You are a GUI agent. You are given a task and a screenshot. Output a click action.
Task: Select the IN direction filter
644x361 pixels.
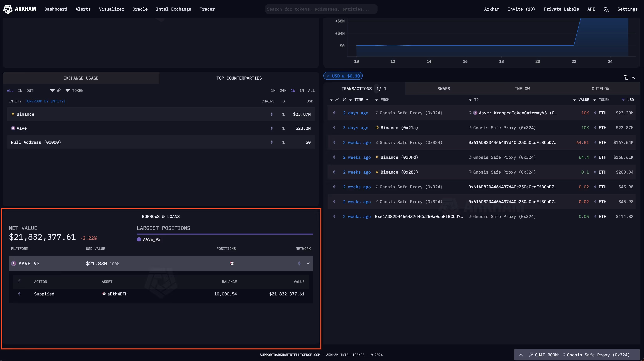coord(20,91)
